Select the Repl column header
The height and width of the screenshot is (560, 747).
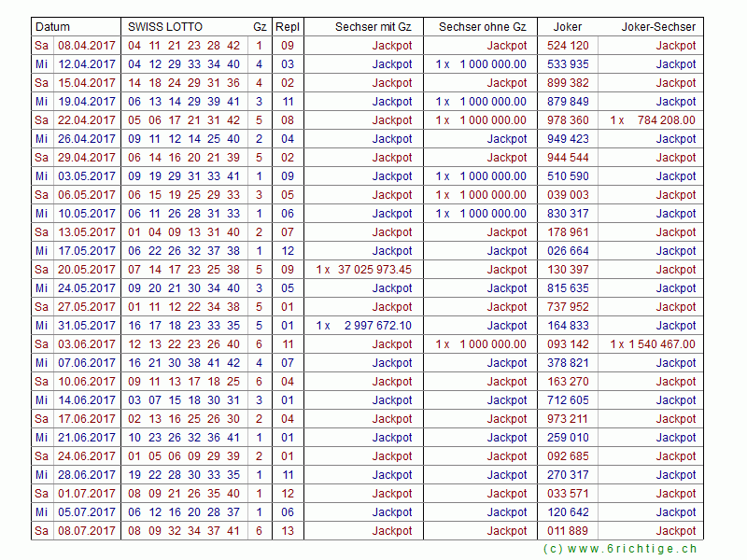[x=288, y=27]
